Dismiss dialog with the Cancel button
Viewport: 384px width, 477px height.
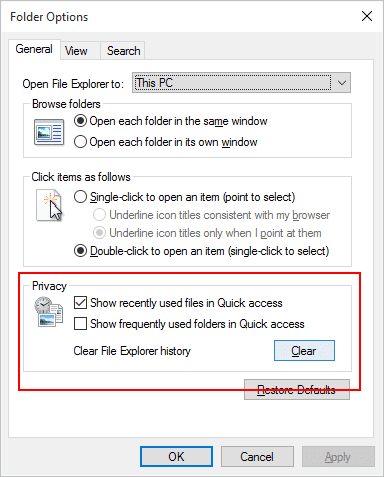[x=257, y=456]
